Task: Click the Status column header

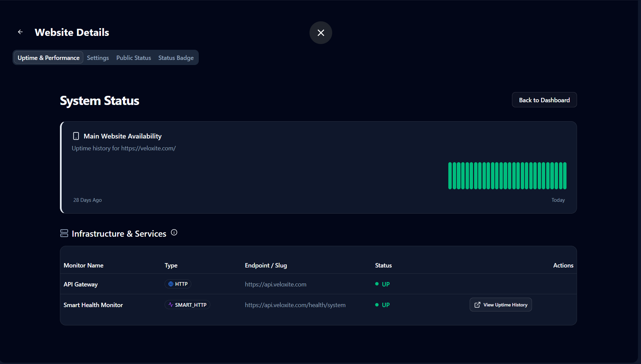Action: 383,265
